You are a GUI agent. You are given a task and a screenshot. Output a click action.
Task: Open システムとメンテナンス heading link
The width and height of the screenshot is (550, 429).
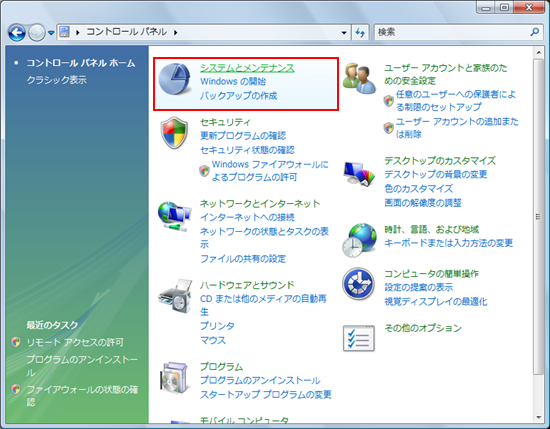(247, 68)
